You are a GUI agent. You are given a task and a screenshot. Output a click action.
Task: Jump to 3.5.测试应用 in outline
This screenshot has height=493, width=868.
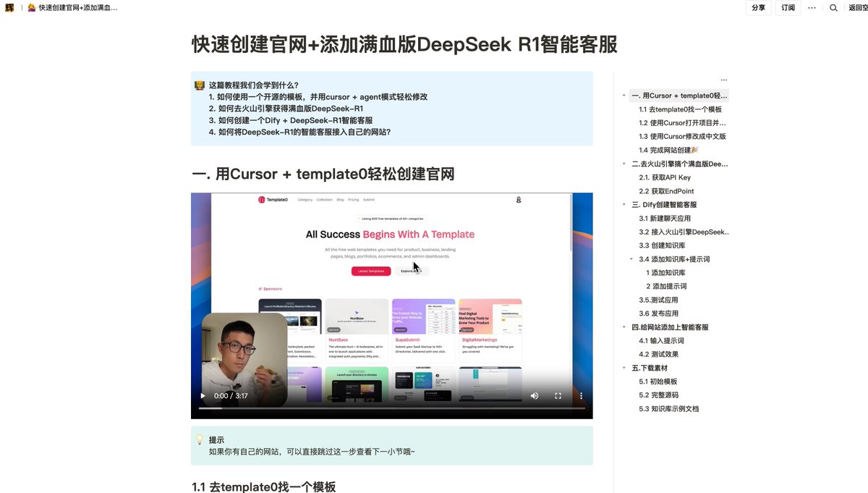[658, 300]
